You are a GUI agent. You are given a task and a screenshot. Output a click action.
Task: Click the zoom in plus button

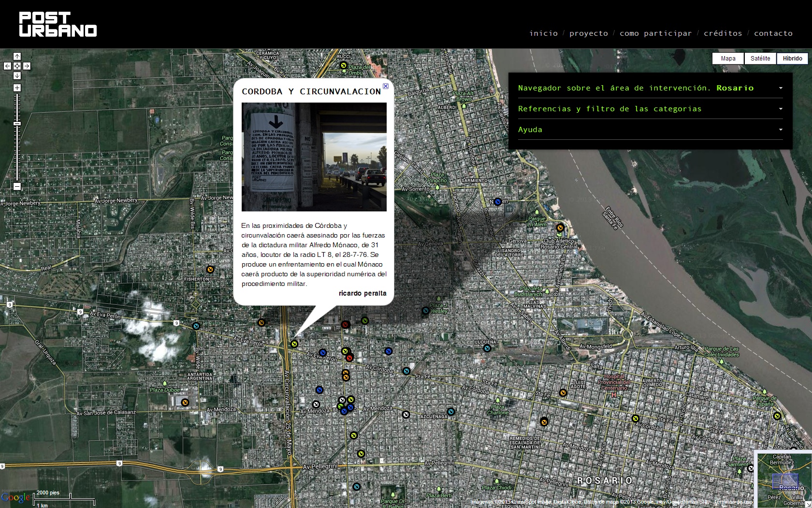(x=17, y=88)
